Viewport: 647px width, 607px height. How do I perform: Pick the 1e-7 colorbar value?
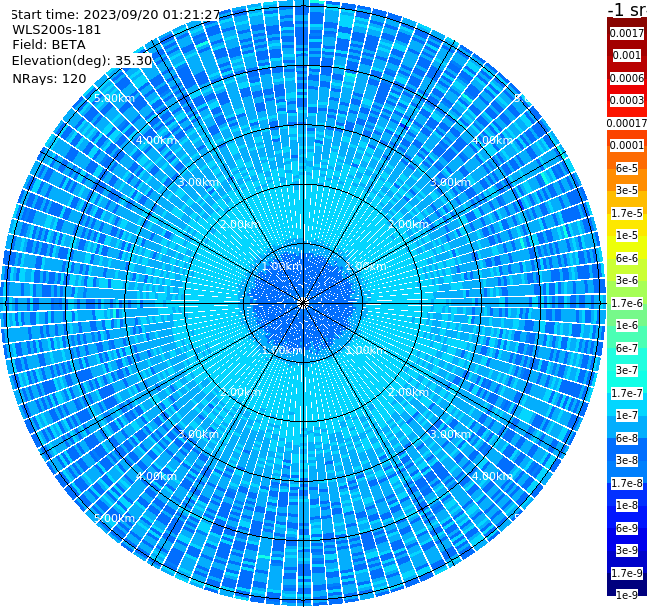(627, 415)
